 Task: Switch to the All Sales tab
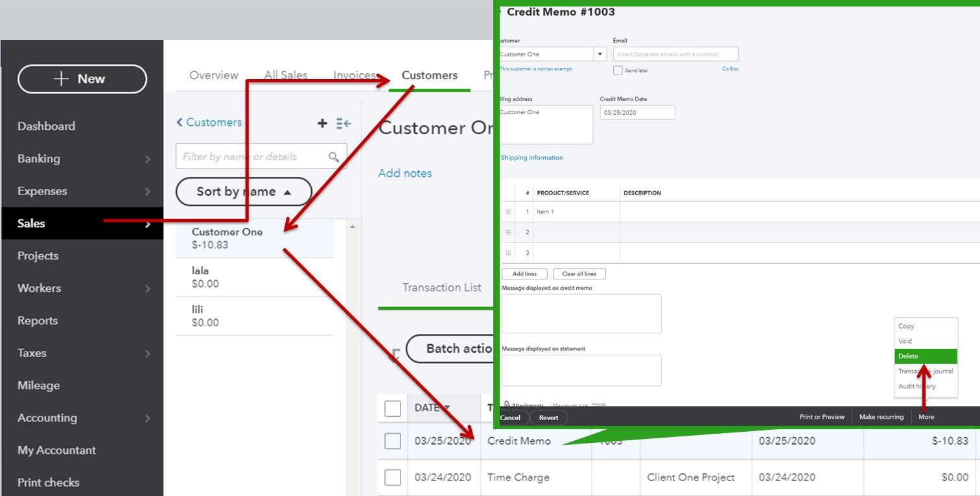[x=286, y=75]
